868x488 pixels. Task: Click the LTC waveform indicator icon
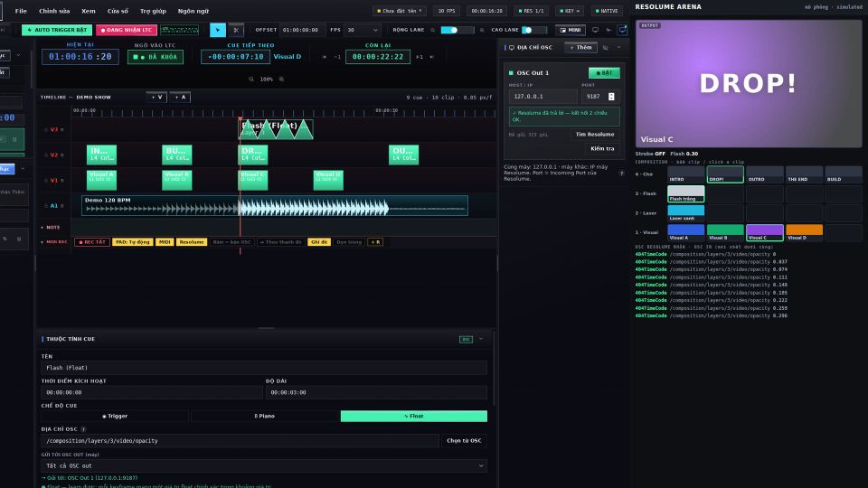pos(179,30)
